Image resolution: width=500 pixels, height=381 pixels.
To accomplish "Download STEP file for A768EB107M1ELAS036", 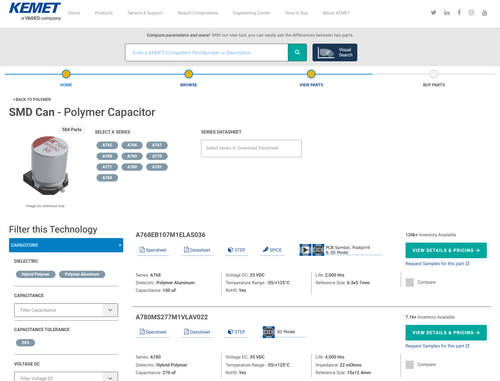I will (x=237, y=250).
